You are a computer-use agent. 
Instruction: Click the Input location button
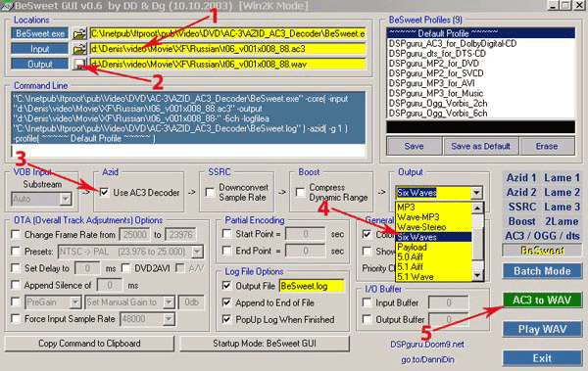(40, 49)
